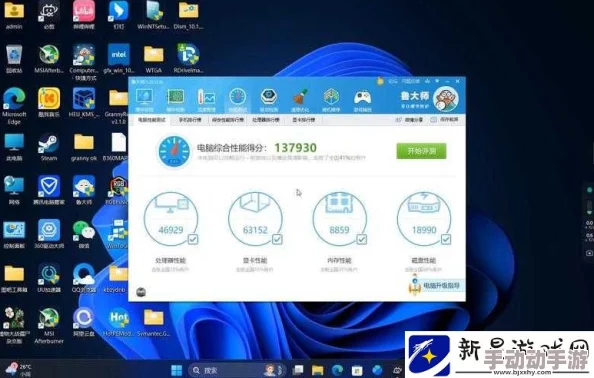This screenshot has height=378, width=594.
Task: Open the cleanup broom icon in Ludashi
Action: pyautogui.click(x=300, y=100)
